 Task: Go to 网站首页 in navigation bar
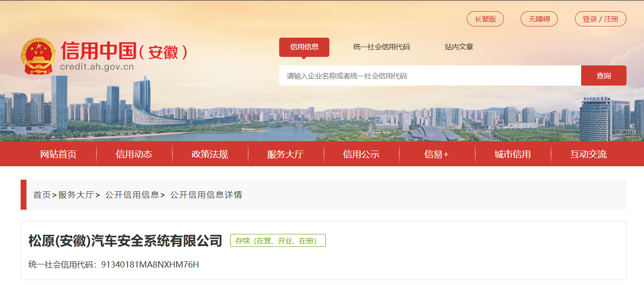point(58,154)
